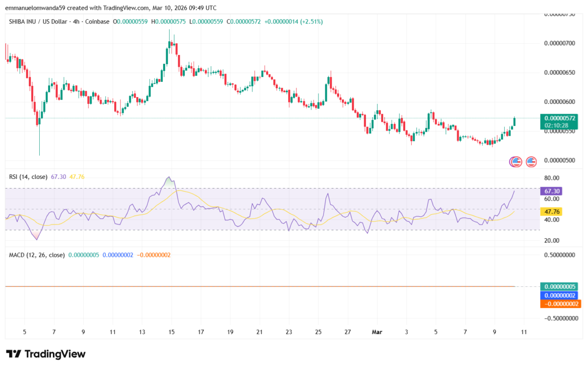The image size is (588, 369).
Task: Click the emmanuelomwanda59 username text
Action: 34,8
